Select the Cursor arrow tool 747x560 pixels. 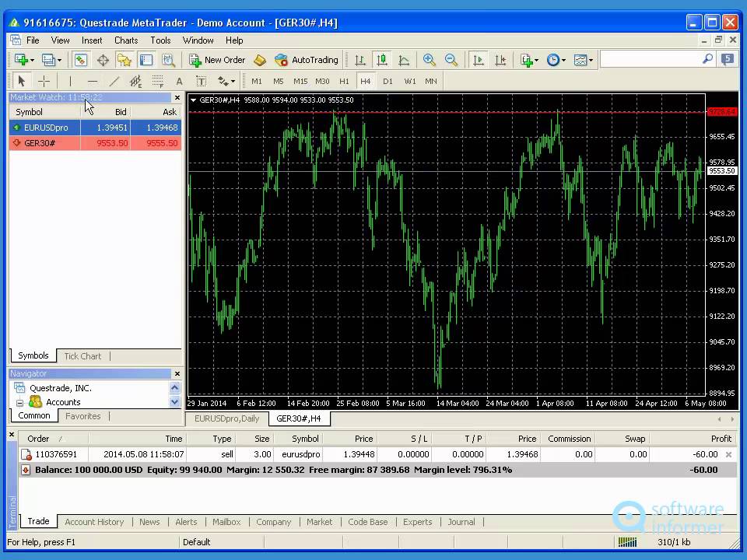21,81
